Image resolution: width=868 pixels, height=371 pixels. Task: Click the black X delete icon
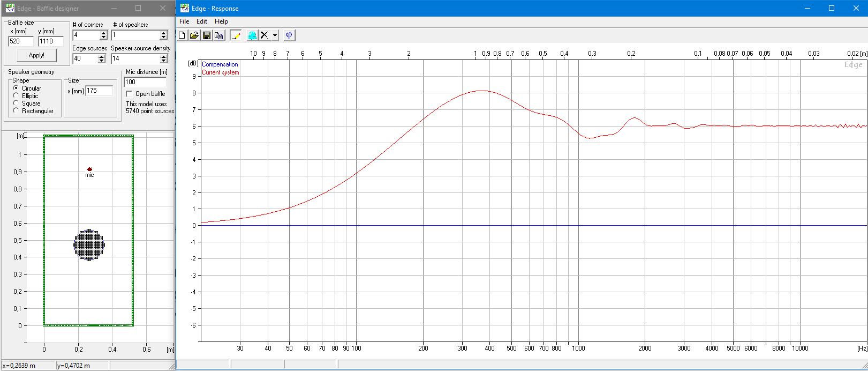pyautogui.click(x=264, y=35)
